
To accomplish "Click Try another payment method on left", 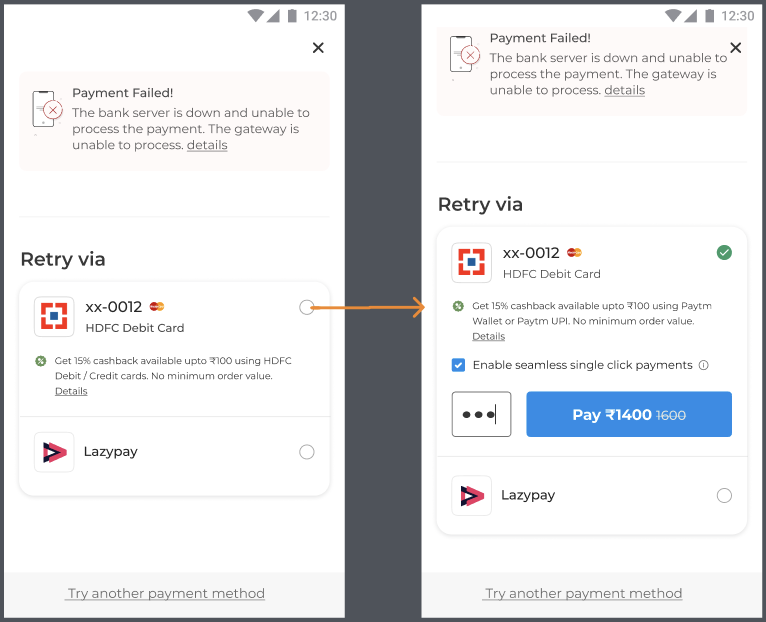I will pos(166,593).
